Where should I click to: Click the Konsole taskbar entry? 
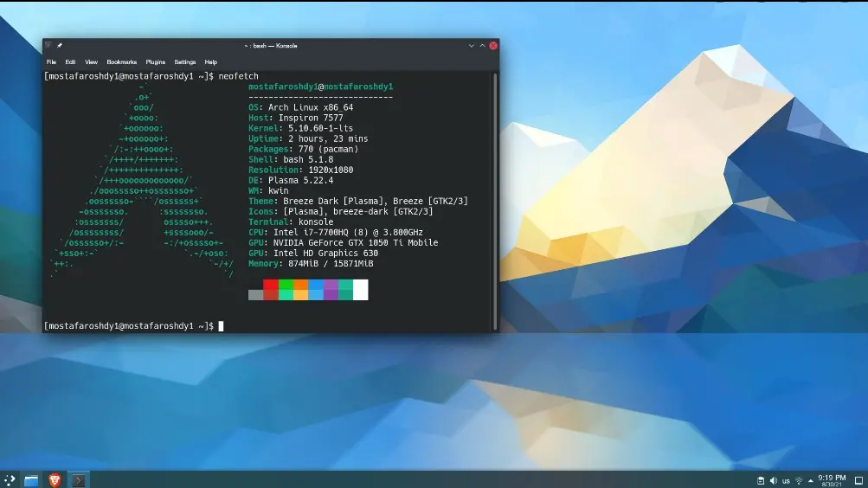tap(78, 479)
